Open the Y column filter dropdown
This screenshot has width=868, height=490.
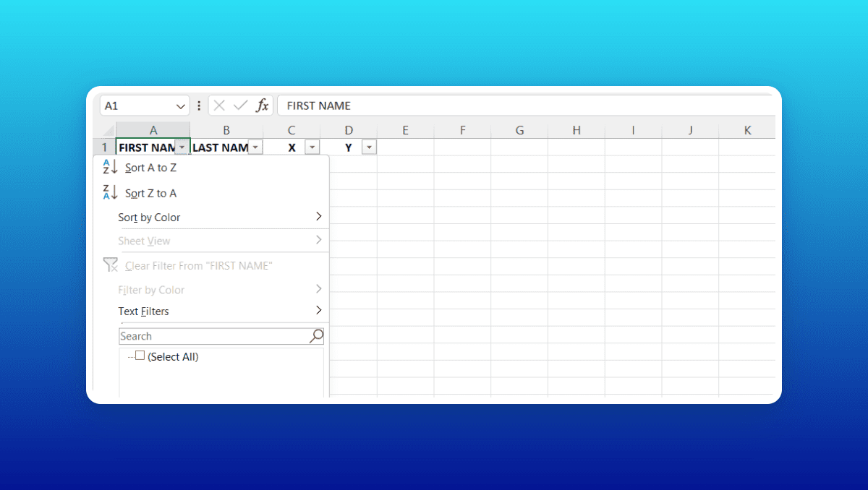click(369, 147)
